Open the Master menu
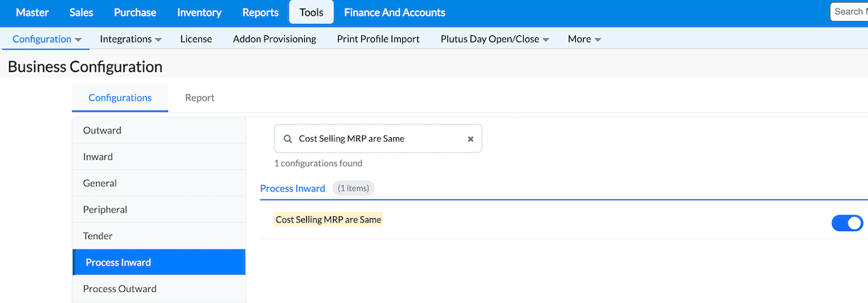 pos(32,12)
